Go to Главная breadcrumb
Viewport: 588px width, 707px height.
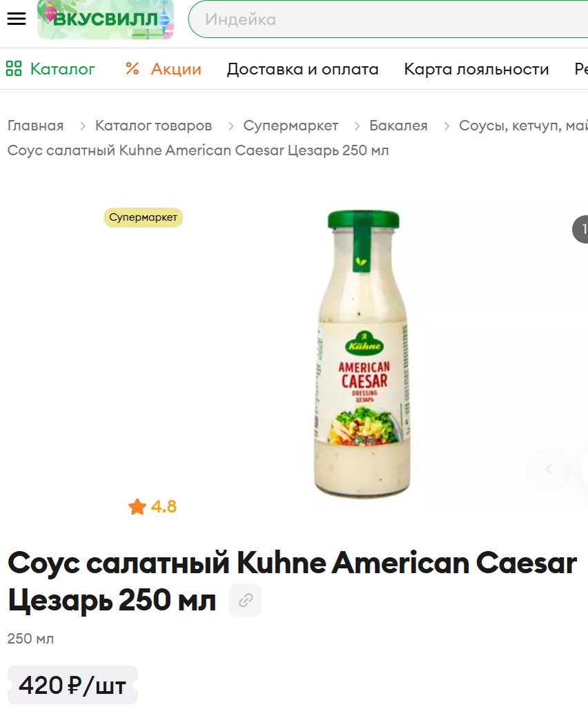36,126
